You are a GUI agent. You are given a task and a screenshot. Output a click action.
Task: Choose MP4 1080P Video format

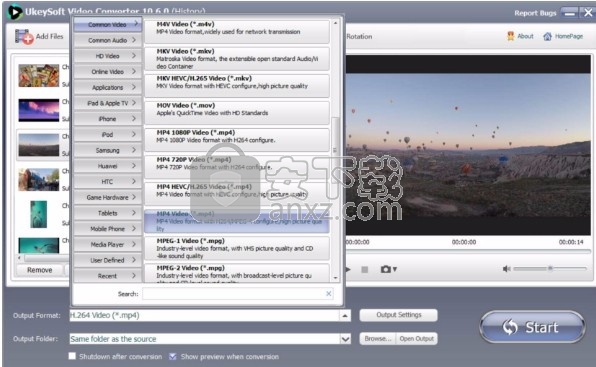point(237,140)
